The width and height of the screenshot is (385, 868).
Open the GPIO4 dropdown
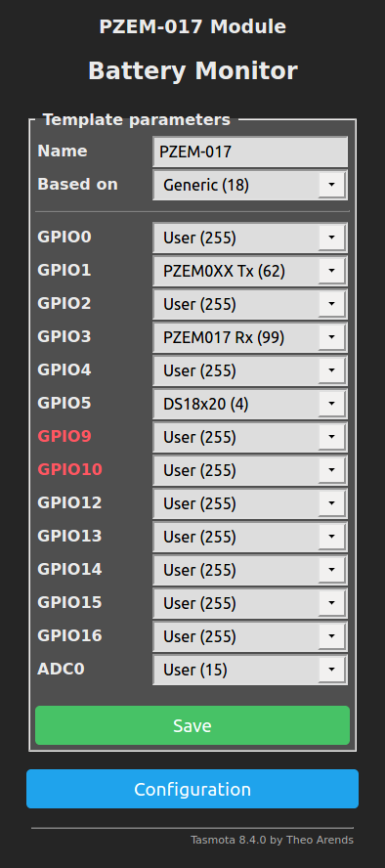(x=250, y=370)
